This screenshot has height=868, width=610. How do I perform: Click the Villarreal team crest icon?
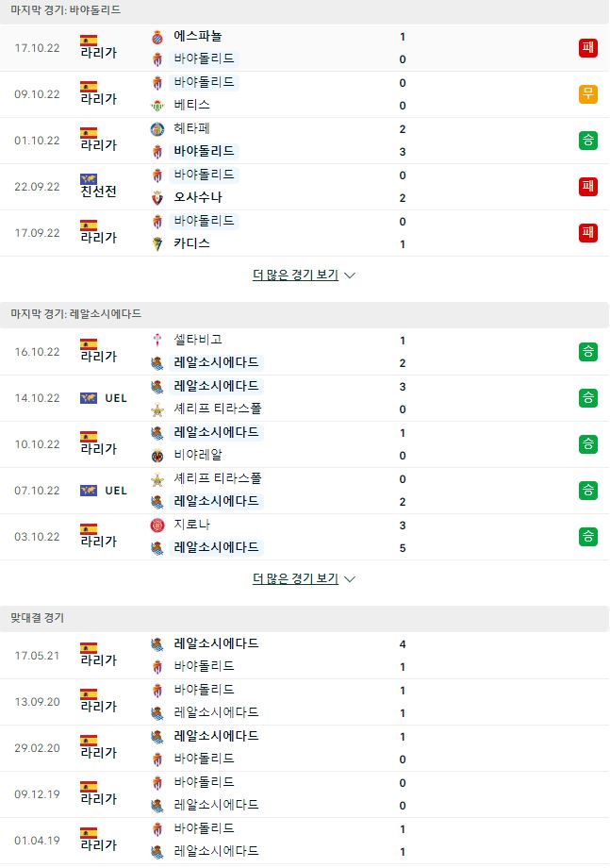157,456
